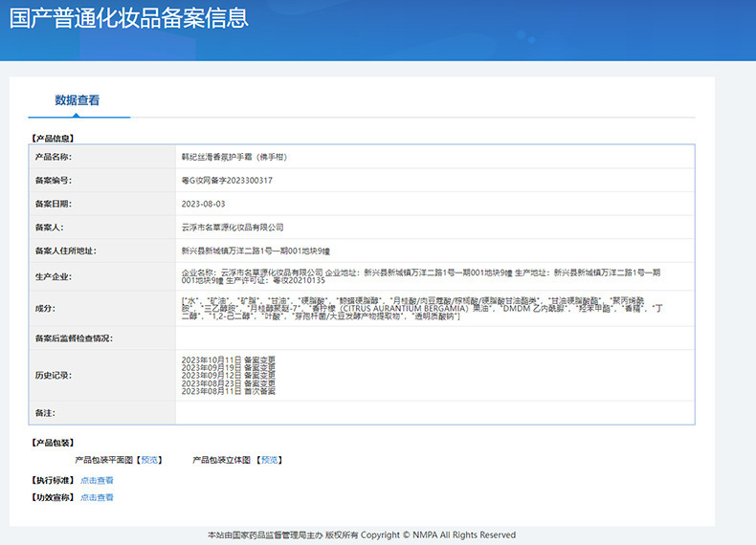
Task: Open 点击查看 link for 执行标准
Action: [x=97, y=480]
